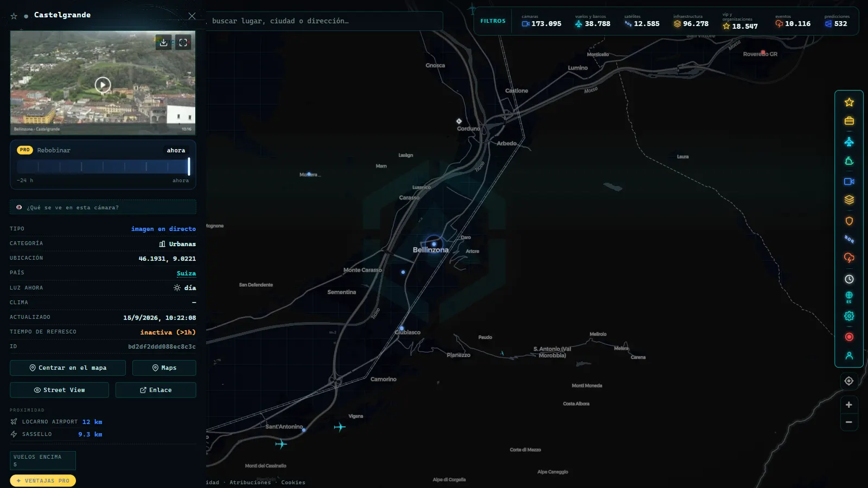This screenshot has width=868, height=488.
Task: Toggle the eventos 10.116 filter
Action: (793, 21)
